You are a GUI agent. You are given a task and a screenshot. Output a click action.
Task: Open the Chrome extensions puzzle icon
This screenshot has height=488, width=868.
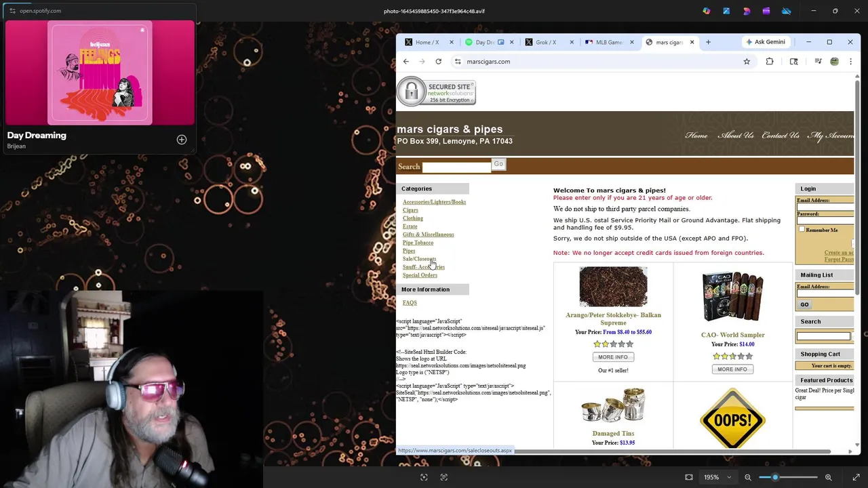(x=770, y=62)
